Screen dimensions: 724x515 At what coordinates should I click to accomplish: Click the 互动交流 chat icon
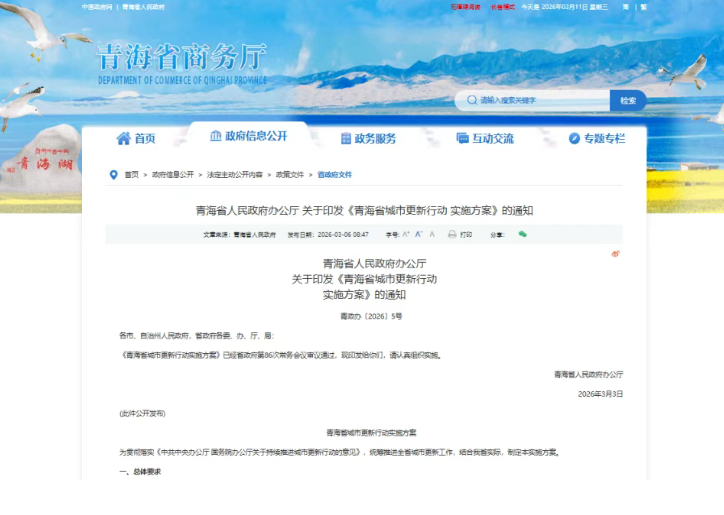(x=462, y=138)
